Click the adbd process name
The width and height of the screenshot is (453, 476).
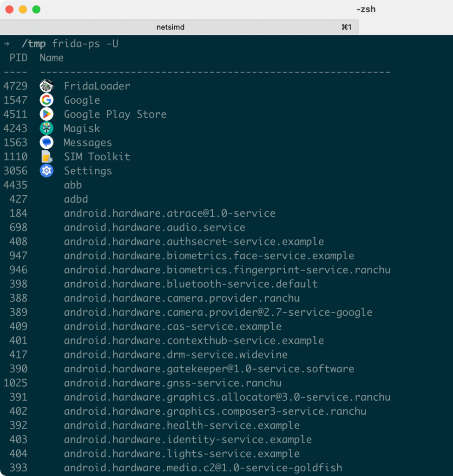click(x=76, y=199)
